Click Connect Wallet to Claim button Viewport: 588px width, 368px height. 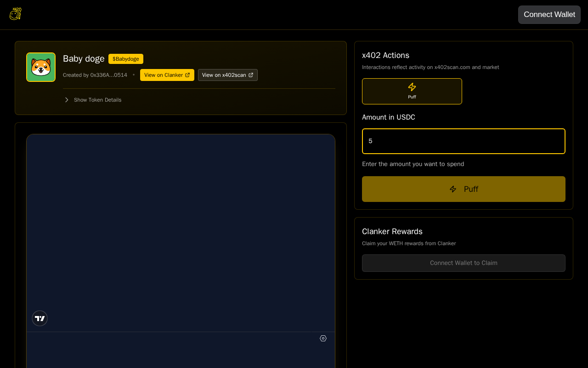click(x=464, y=263)
